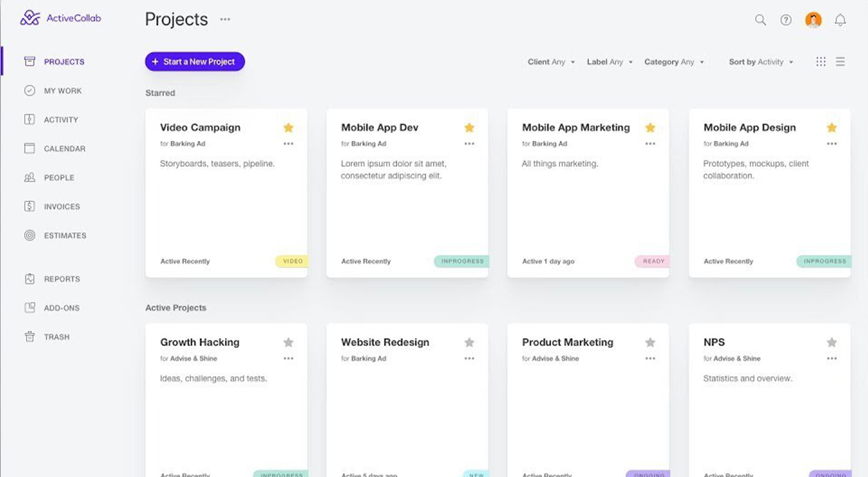Start a New Project
This screenshot has width=868, height=477.
click(x=194, y=61)
